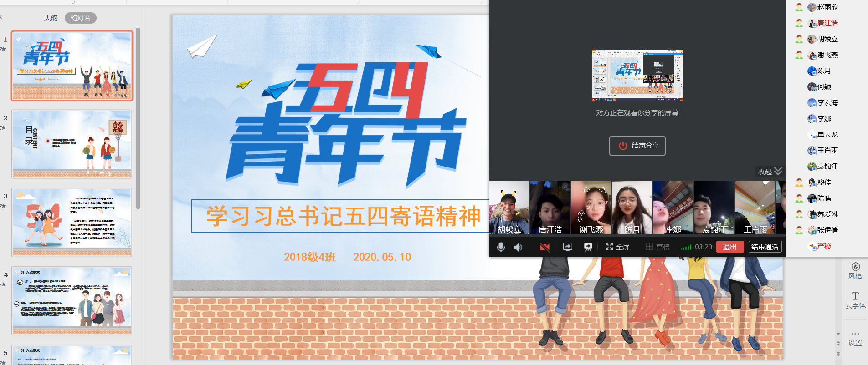
Task: Turn on the disabled camera icon
Action: pos(544,247)
